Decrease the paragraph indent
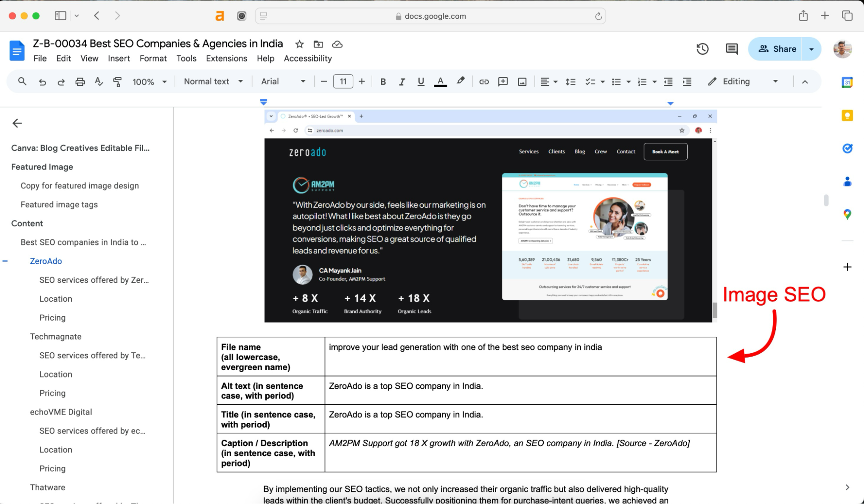This screenshot has height=504, width=864. coord(668,82)
